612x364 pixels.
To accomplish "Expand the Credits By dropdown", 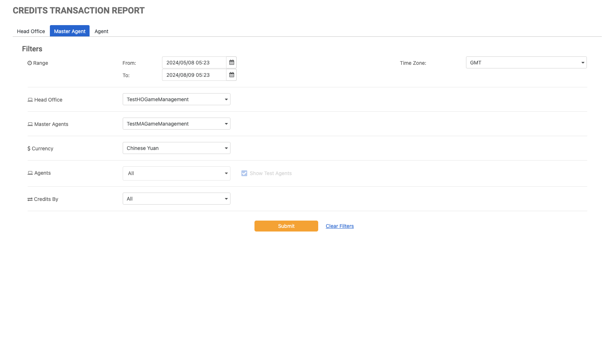I will [176, 199].
